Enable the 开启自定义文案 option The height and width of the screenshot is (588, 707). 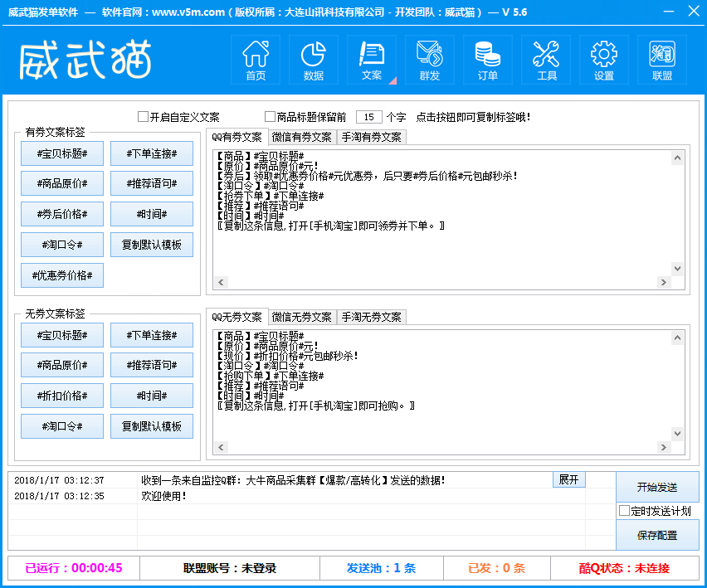coord(142,116)
